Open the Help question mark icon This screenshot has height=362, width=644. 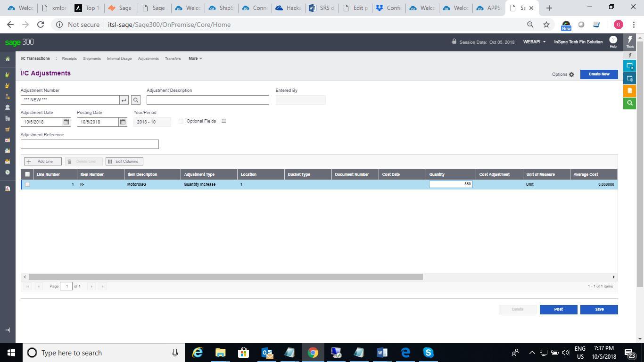coord(613,40)
